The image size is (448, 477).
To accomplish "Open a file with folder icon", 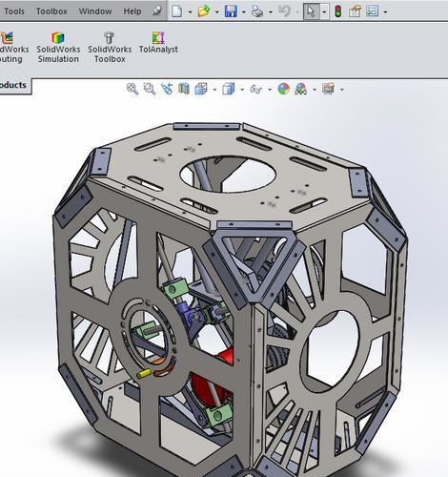I will pos(204,11).
